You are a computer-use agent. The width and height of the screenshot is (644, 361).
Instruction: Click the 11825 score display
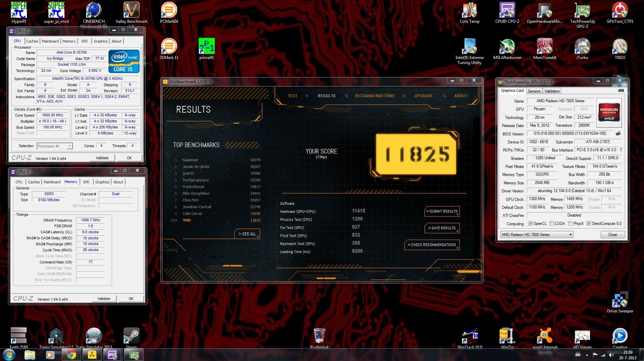pos(416,154)
